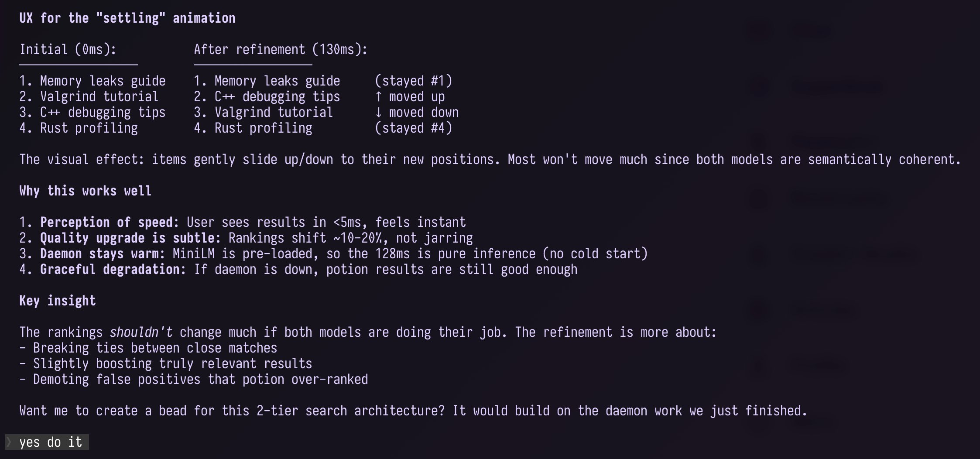
Task: Click the "Key insight" heading
Action: coord(57,301)
